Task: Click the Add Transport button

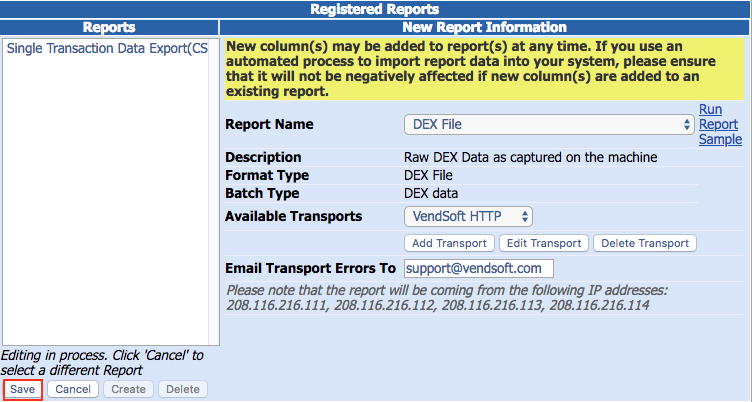Action: coord(449,243)
